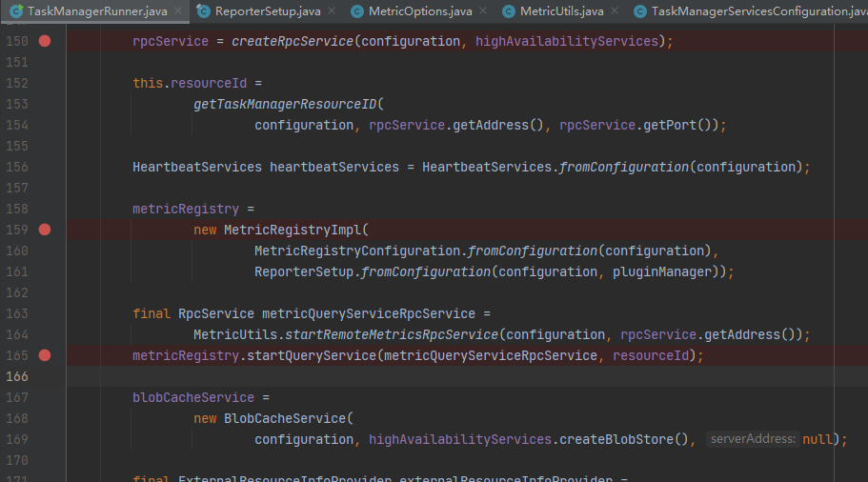Remove the breakpoint on line 165

45,355
